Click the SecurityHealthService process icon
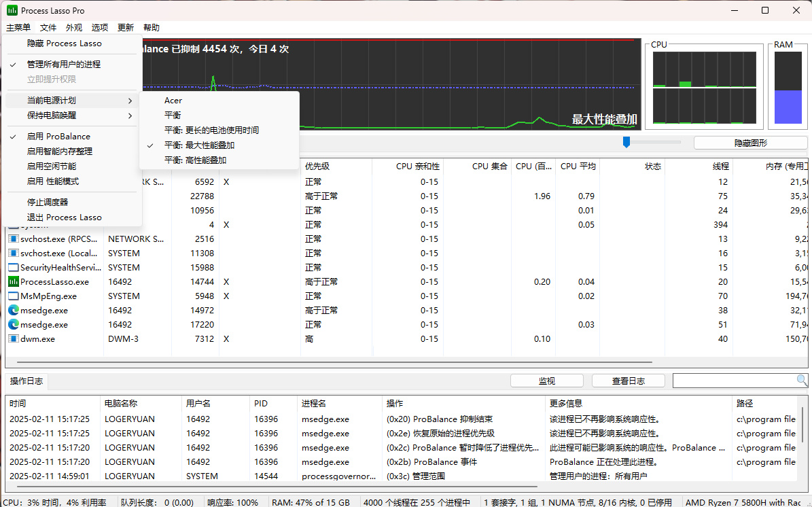Screen dimensions: 812x507 (x=14, y=268)
